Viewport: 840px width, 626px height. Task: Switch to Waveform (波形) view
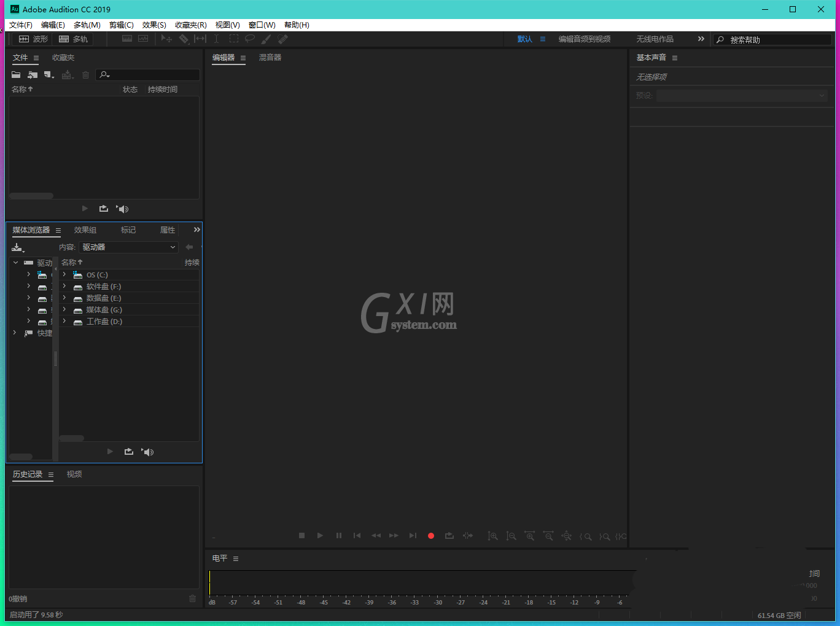(33, 39)
